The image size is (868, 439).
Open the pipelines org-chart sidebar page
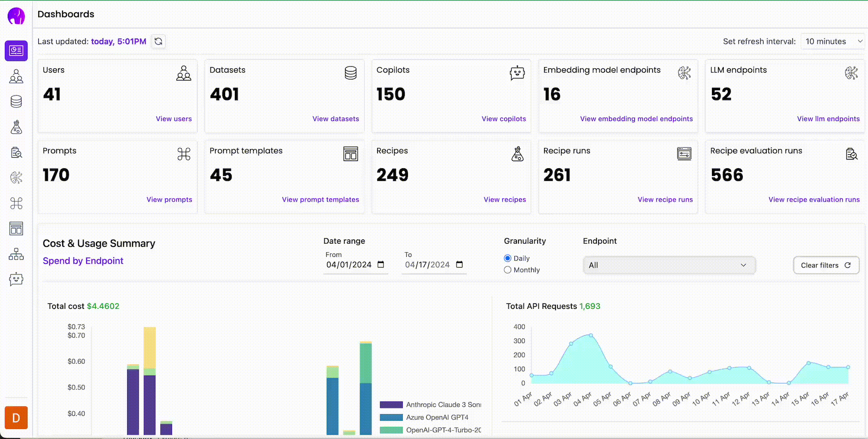16,254
